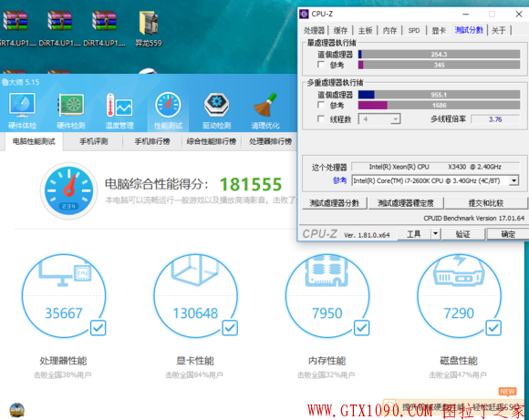Uncheck memory performance test checkbox
The image size is (529, 420).
click(362, 328)
